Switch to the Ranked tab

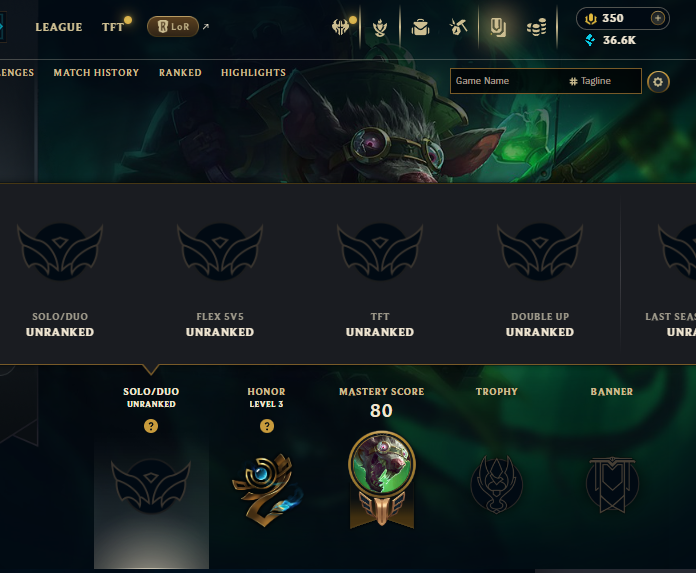[x=180, y=72]
